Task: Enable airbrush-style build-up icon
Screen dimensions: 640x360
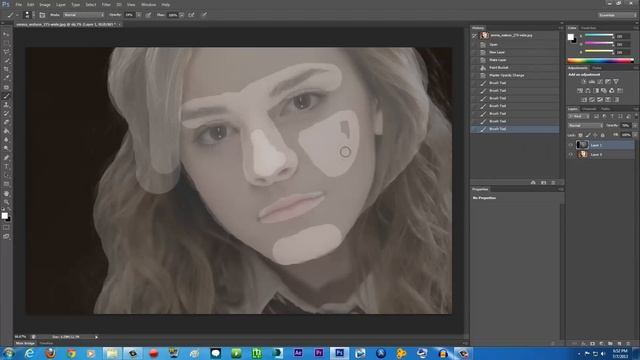Action: tap(191, 15)
